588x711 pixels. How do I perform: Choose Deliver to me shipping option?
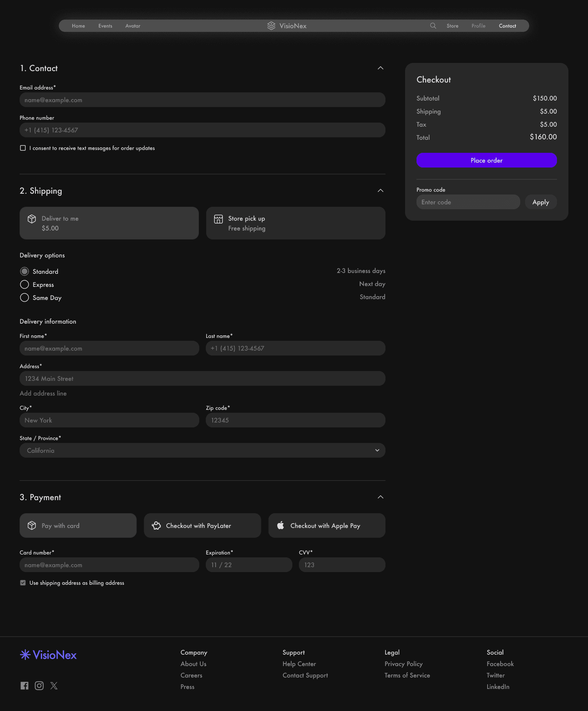[109, 223]
